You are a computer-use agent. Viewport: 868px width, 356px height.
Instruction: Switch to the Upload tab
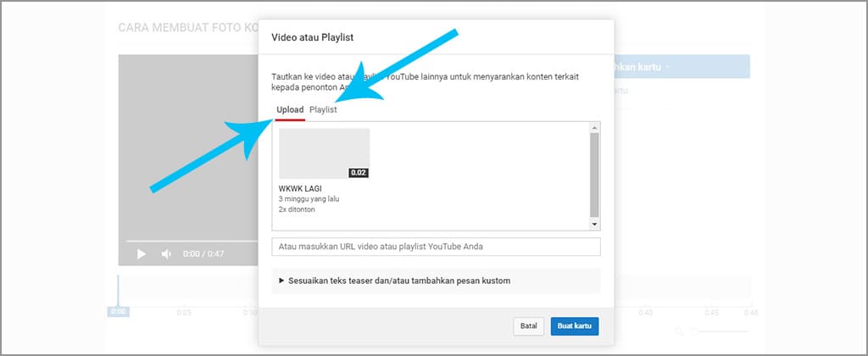[290, 110]
